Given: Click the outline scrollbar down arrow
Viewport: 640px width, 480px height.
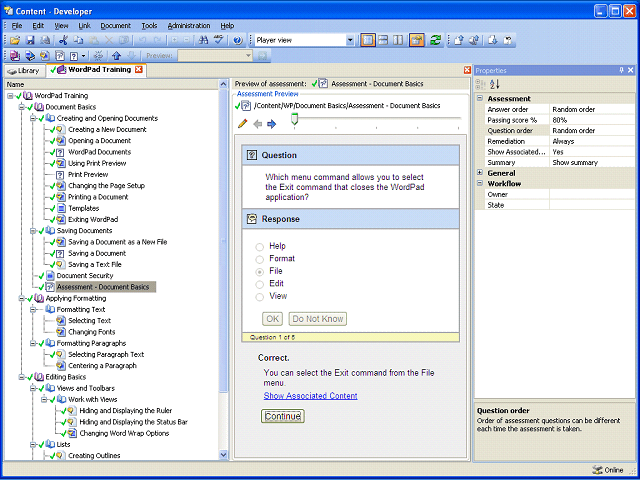Looking at the screenshot, I should 223,455.
